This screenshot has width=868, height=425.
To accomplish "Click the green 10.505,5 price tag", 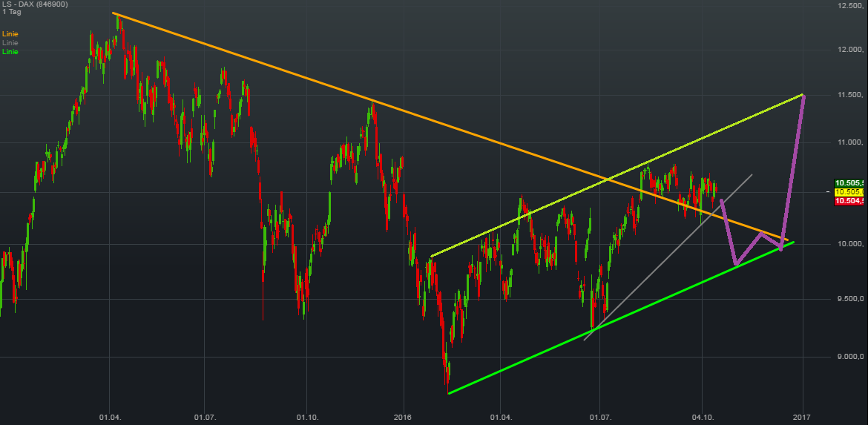I will [x=849, y=183].
